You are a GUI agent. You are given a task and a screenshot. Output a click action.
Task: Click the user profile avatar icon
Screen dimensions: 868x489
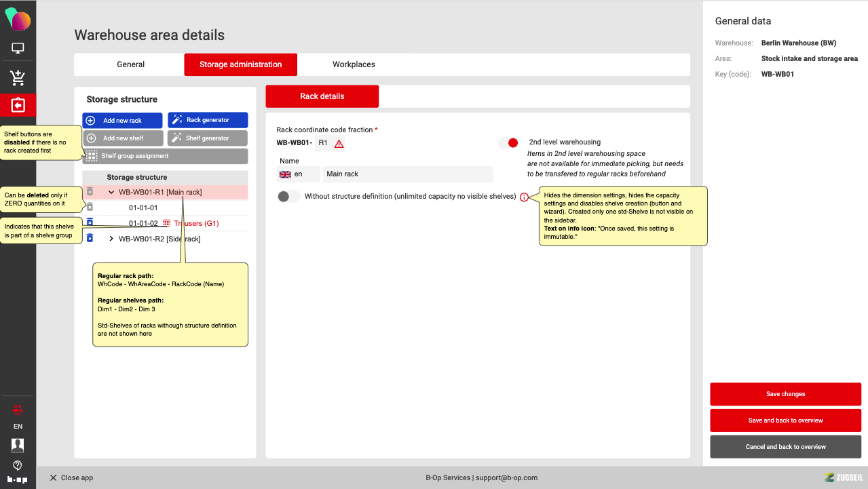18,445
